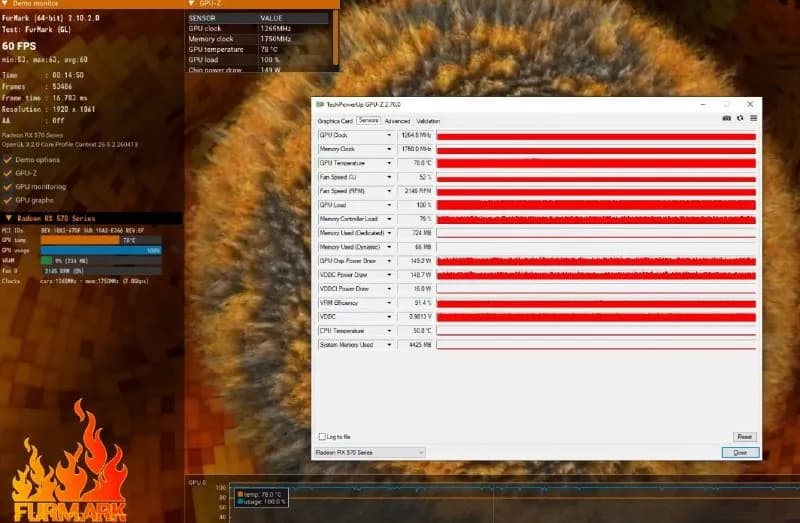Click the Fan Speed 2146 RPM value
The width and height of the screenshot is (800, 523).
click(x=416, y=191)
